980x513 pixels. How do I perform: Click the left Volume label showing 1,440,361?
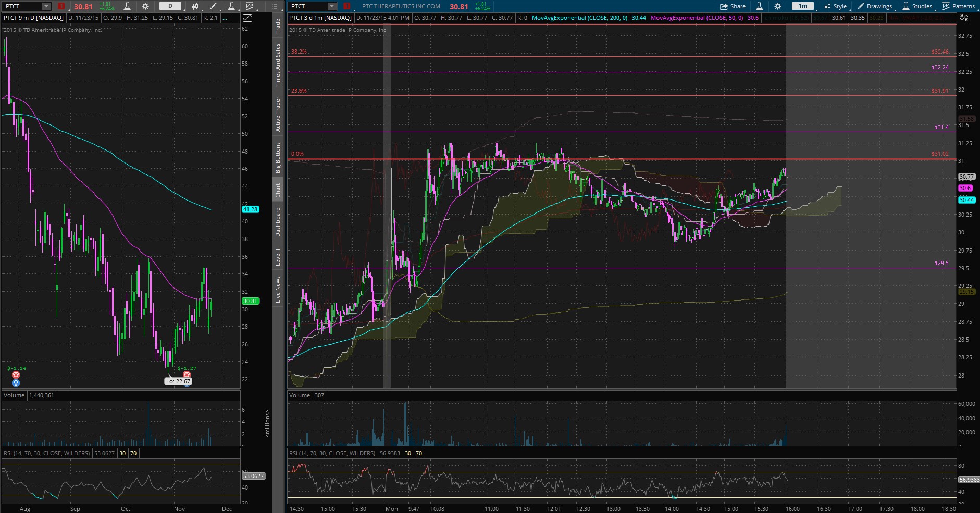pos(29,395)
